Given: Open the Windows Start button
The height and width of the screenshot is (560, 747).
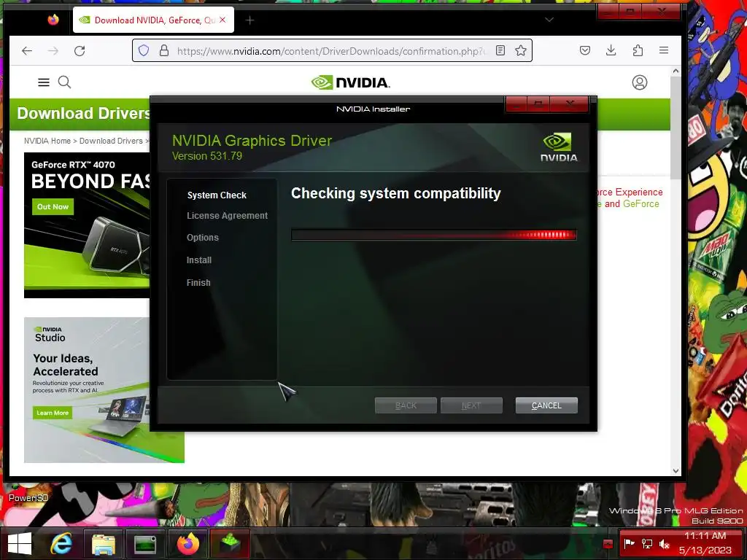Looking at the screenshot, I should (x=20, y=543).
